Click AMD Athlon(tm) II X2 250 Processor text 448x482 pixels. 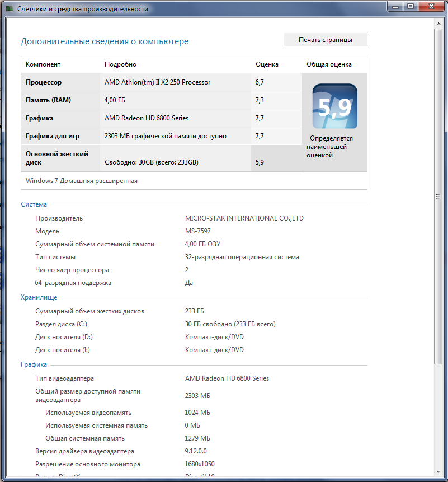coord(158,82)
